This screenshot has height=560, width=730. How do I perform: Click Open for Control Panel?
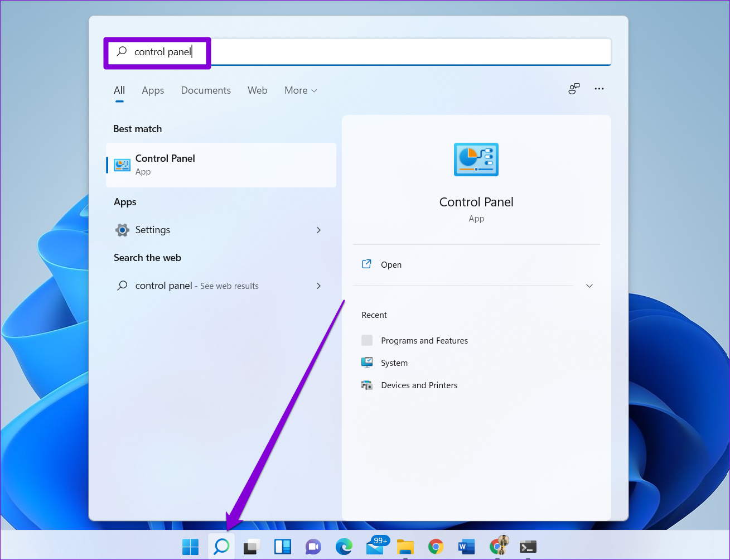(x=391, y=265)
